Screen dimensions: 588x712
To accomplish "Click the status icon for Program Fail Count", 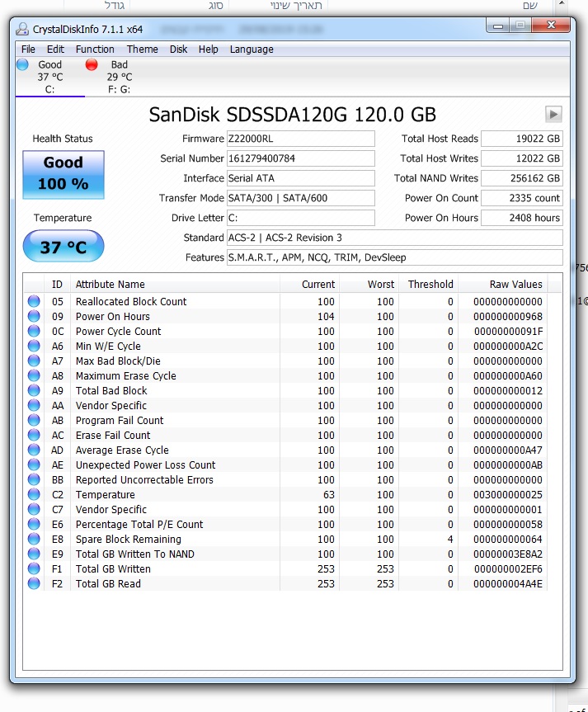I will (x=34, y=420).
